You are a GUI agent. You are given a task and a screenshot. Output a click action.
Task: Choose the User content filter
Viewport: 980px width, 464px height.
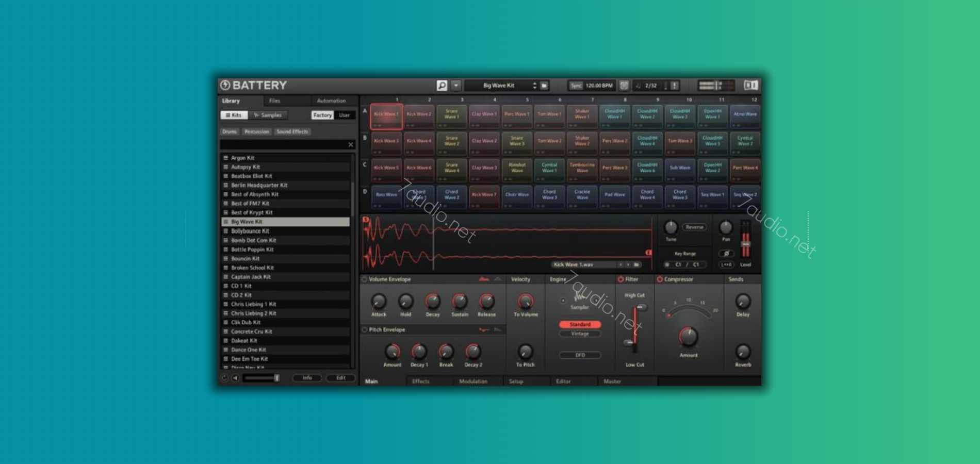click(x=344, y=115)
